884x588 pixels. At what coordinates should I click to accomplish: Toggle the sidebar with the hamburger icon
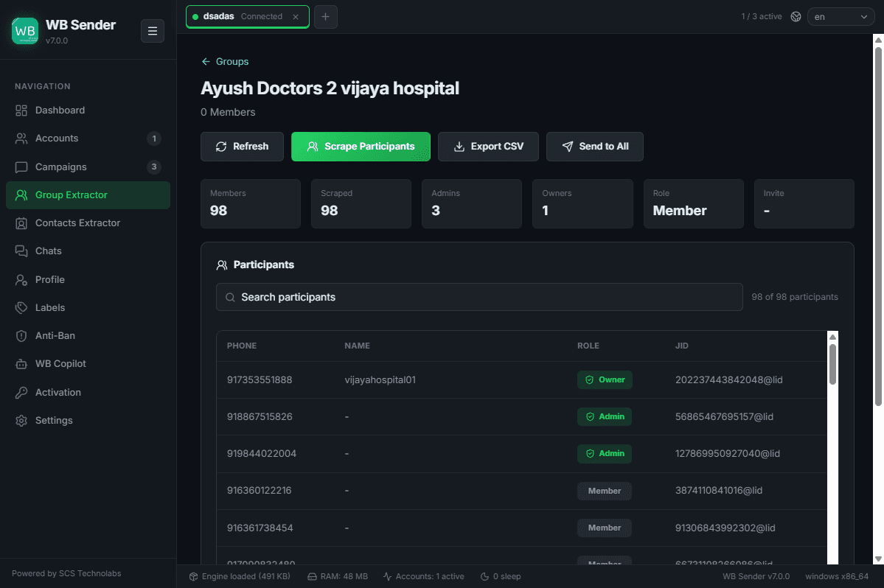pyautogui.click(x=152, y=31)
